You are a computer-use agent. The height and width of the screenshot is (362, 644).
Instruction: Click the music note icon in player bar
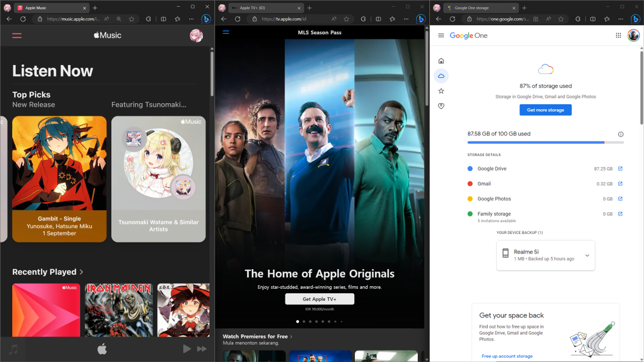13,349
